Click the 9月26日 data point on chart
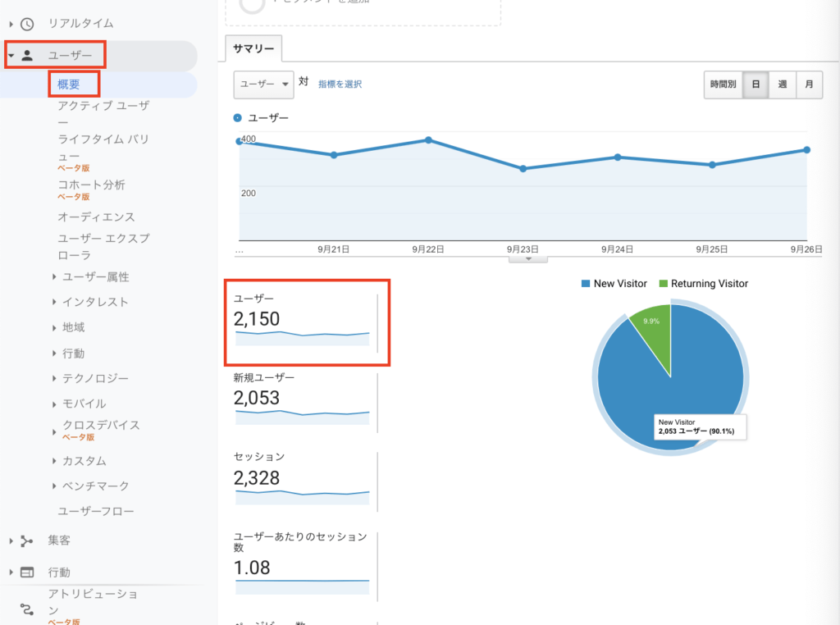 tap(807, 150)
